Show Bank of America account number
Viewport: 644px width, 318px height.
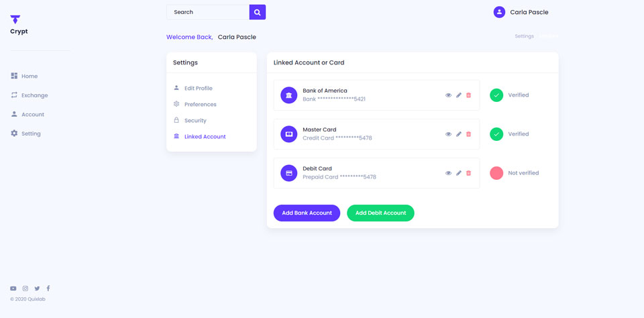[x=448, y=95]
